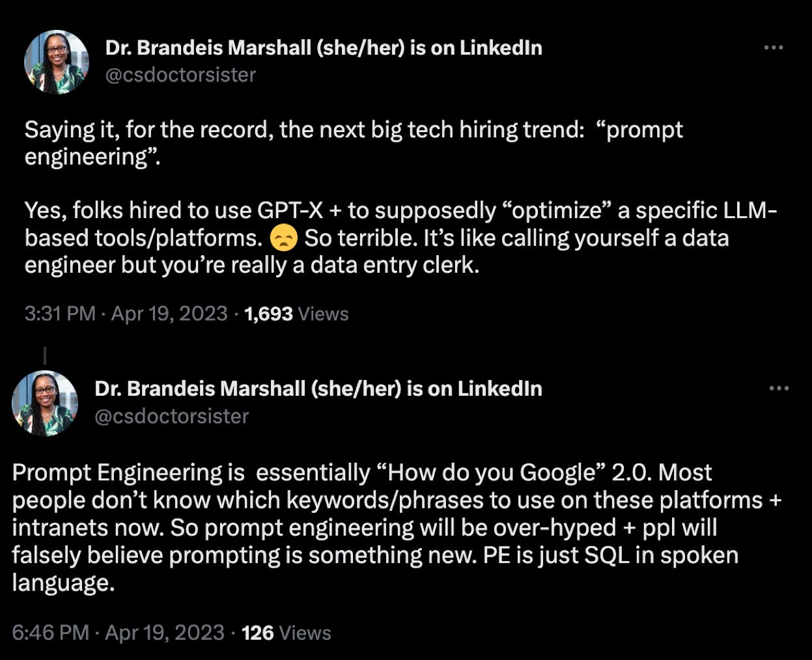The height and width of the screenshot is (660, 812).
Task: Click the Apr 19, 2023 date on second tweet
Action: point(164,633)
